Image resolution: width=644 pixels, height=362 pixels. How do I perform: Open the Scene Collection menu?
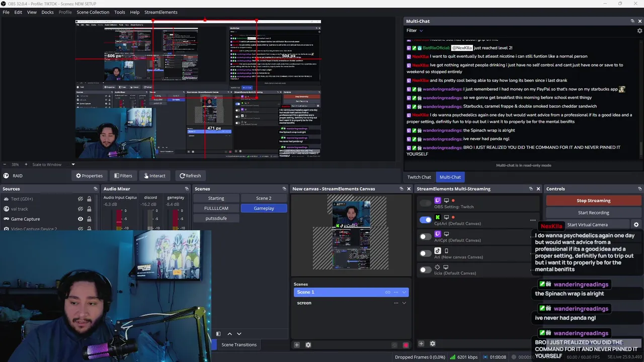pyautogui.click(x=93, y=12)
